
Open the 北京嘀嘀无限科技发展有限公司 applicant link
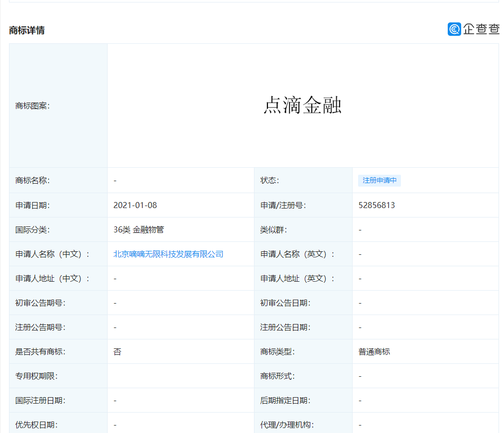tap(168, 254)
